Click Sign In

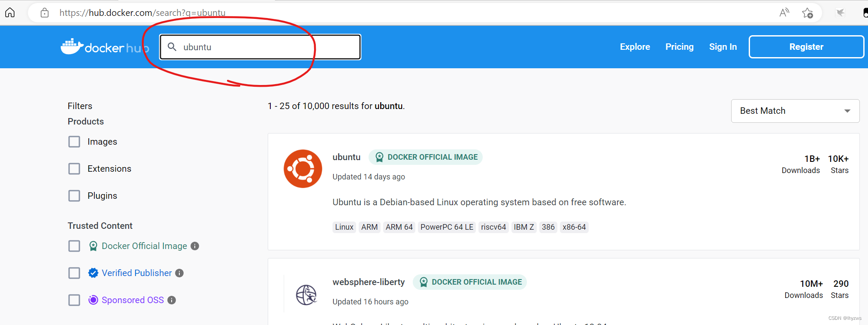point(723,47)
